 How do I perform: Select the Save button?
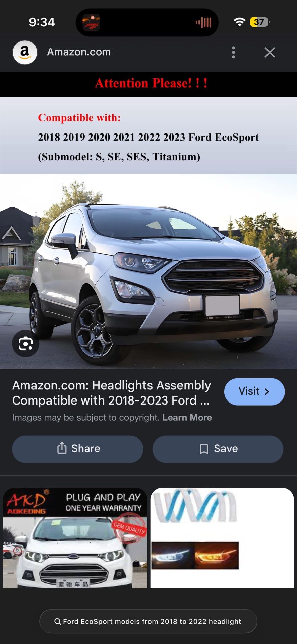pyautogui.click(x=218, y=449)
